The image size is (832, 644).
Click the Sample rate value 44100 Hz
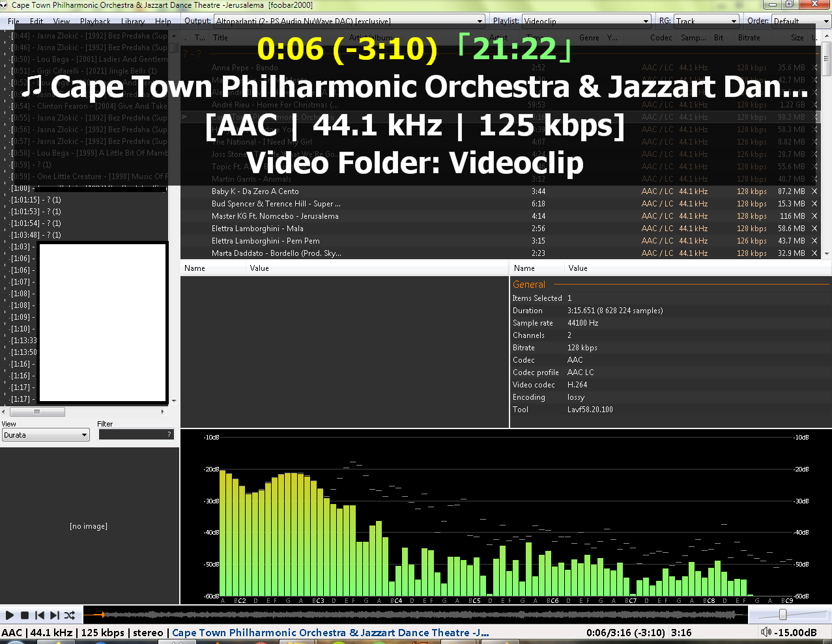pyautogui.click(x=582, y=323)
